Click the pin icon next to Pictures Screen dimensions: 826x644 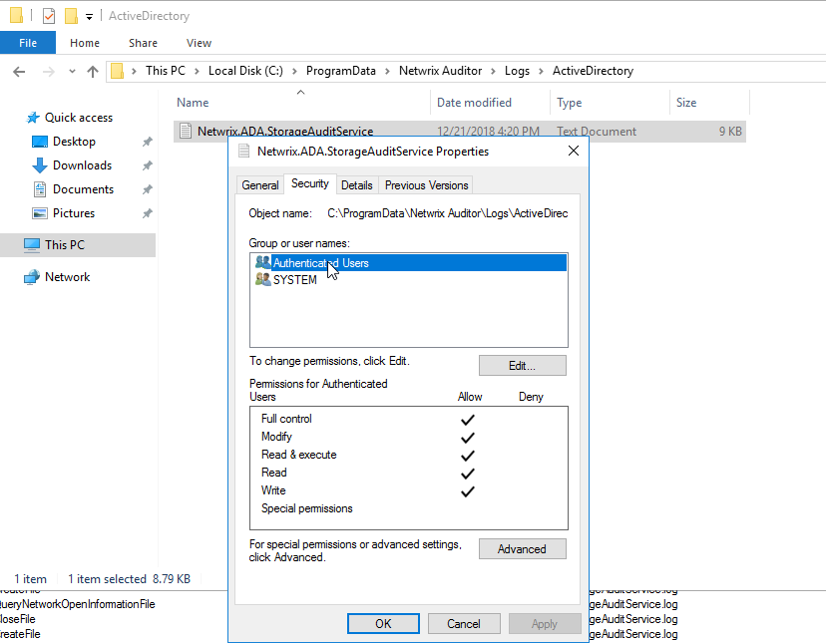[148, 213]
